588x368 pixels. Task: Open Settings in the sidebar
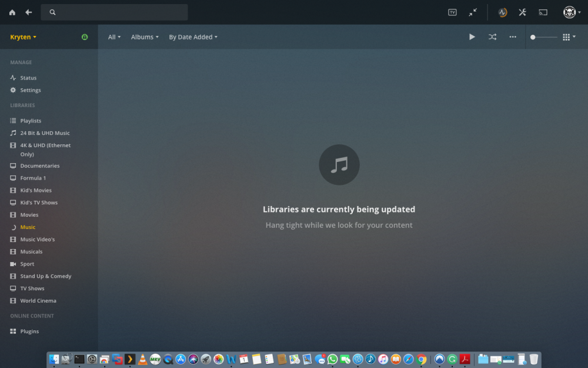(x=31, y=90)
